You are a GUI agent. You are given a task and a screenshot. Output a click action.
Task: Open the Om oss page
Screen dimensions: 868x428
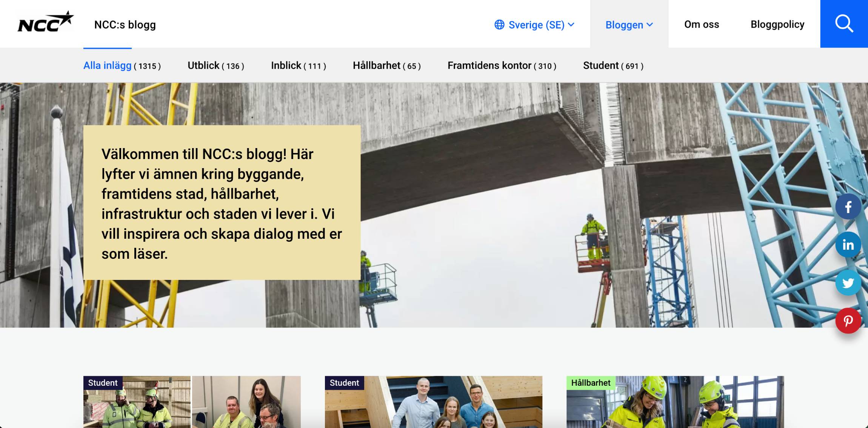(x=702, y=25)
